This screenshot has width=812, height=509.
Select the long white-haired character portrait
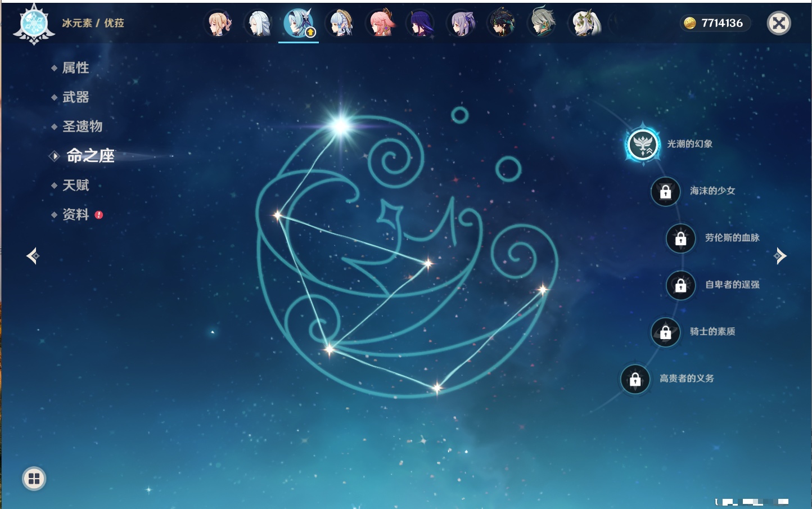[x=259, y=24]
